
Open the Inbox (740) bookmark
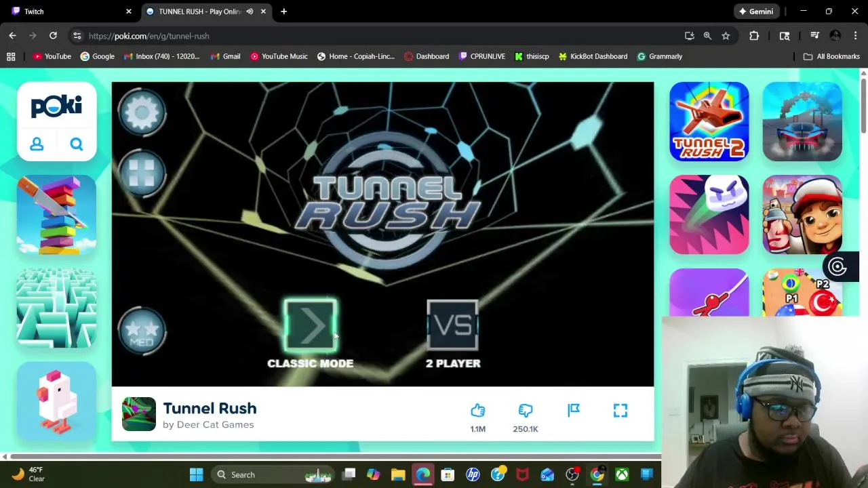(161, 56)
